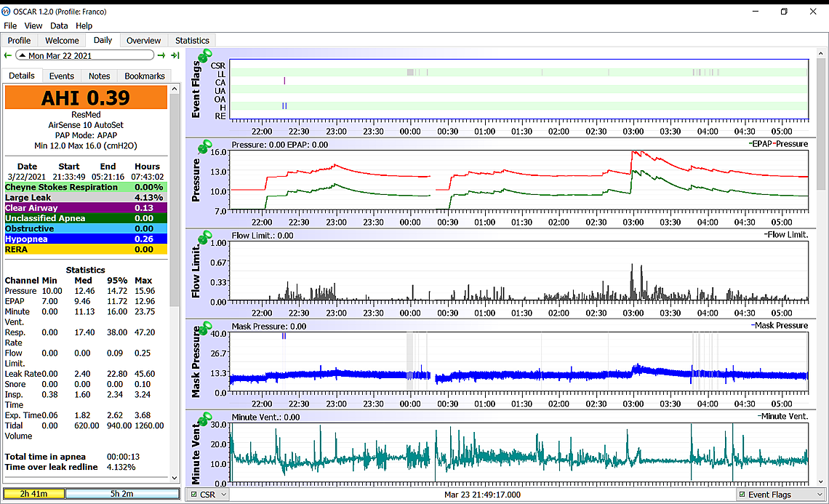
Task: Click the pin icon on Minute Vent graph
Action: [x=204, y=419]
